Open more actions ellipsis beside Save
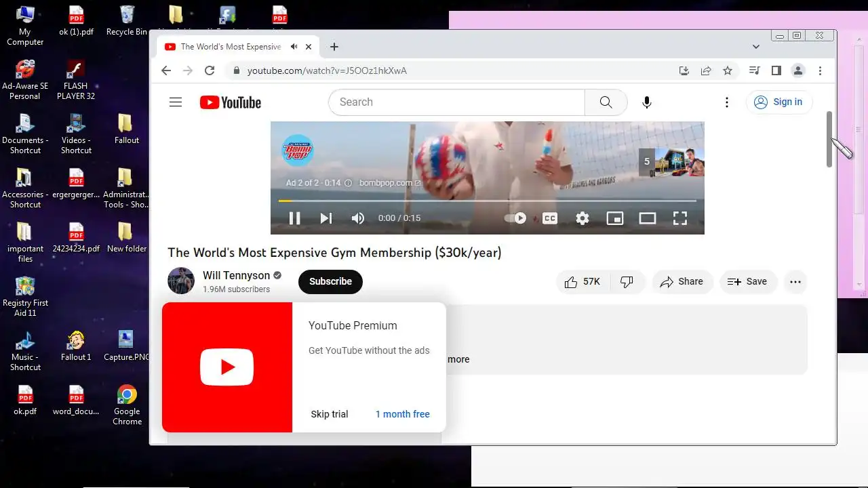 point(795,281)
